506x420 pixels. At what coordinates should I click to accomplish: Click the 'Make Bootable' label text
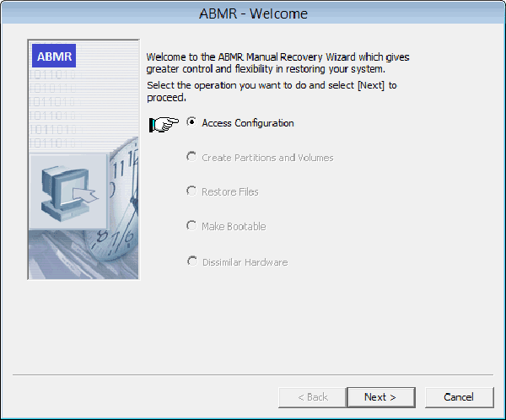tap(234, 227)
